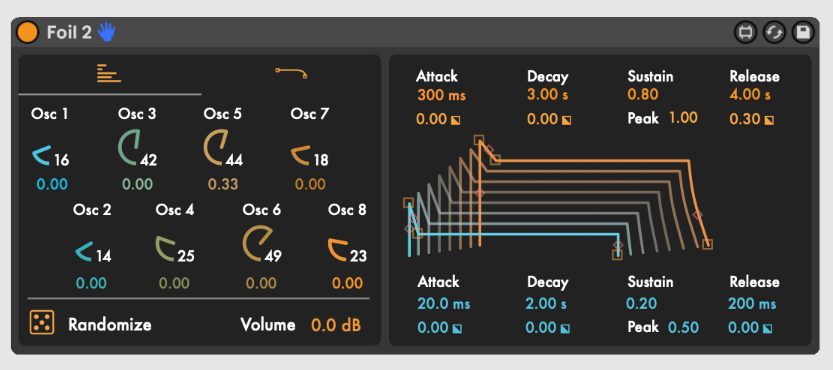Switch to the envelope curve tab
Image resolution: width=833 pixels, height=370 pixels.
tap(291, 73)
